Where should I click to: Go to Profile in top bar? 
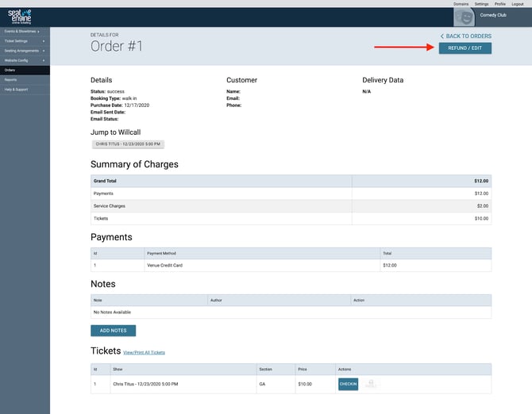500,4
